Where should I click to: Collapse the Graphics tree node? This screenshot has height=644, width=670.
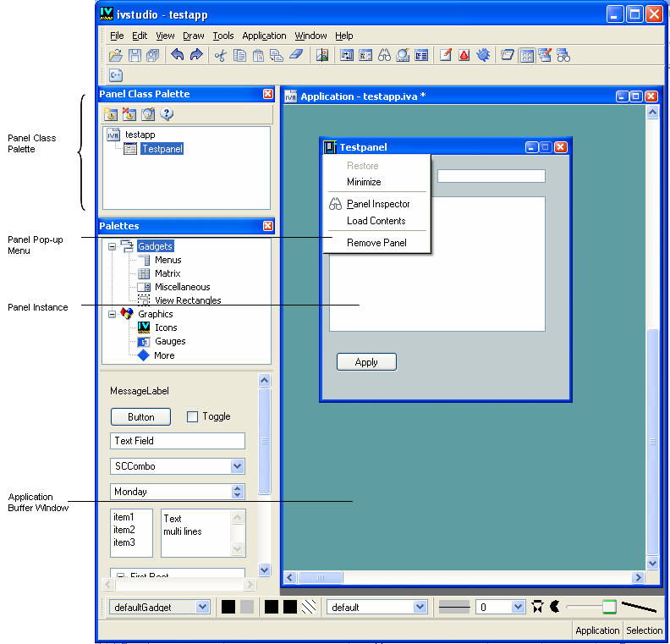click(x=111, y=314)
